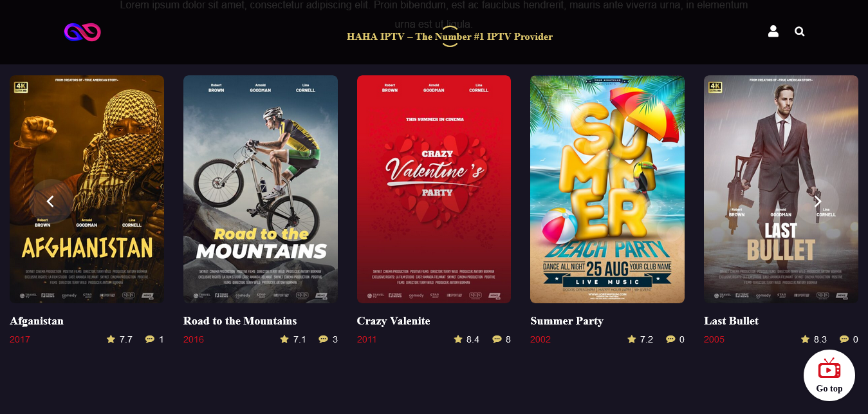Image resolution: width=868 pixels, height=414 pixels.
Task: Click the star icon next to 7.2
Action: click(x=631, y=339)
